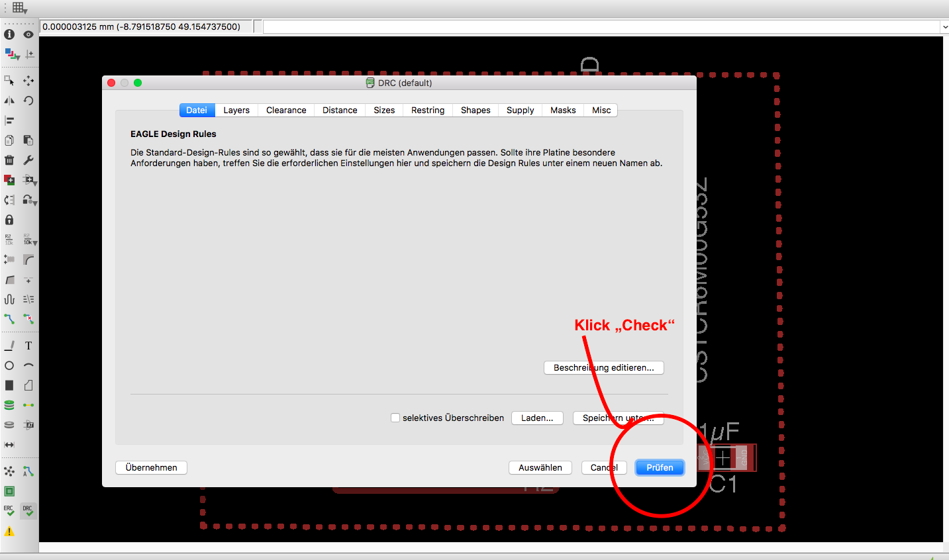The image size is (949, 560).
Task: Select the Route airwire tool
Action: [9, 319]
